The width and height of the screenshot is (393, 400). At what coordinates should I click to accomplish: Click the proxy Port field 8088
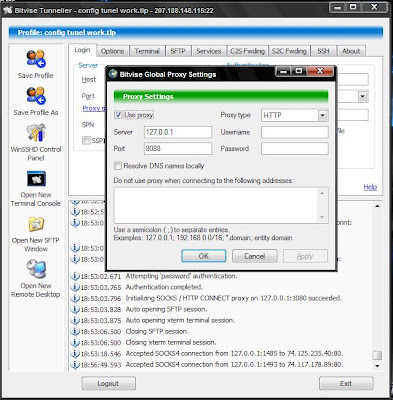178,148
